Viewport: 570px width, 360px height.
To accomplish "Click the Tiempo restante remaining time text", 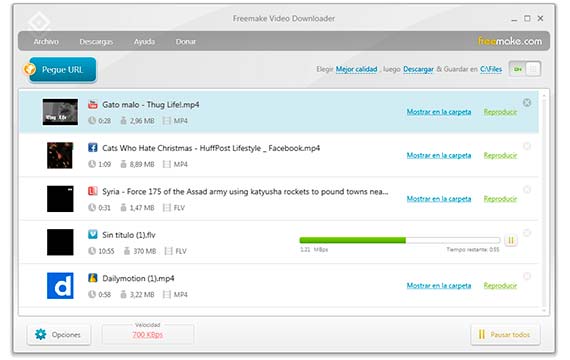I will click(x=473, y=249).
